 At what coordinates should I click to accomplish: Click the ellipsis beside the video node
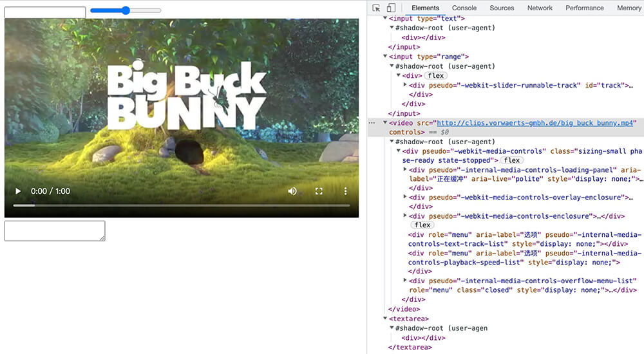pyautogui.click(x=372, y=123)
